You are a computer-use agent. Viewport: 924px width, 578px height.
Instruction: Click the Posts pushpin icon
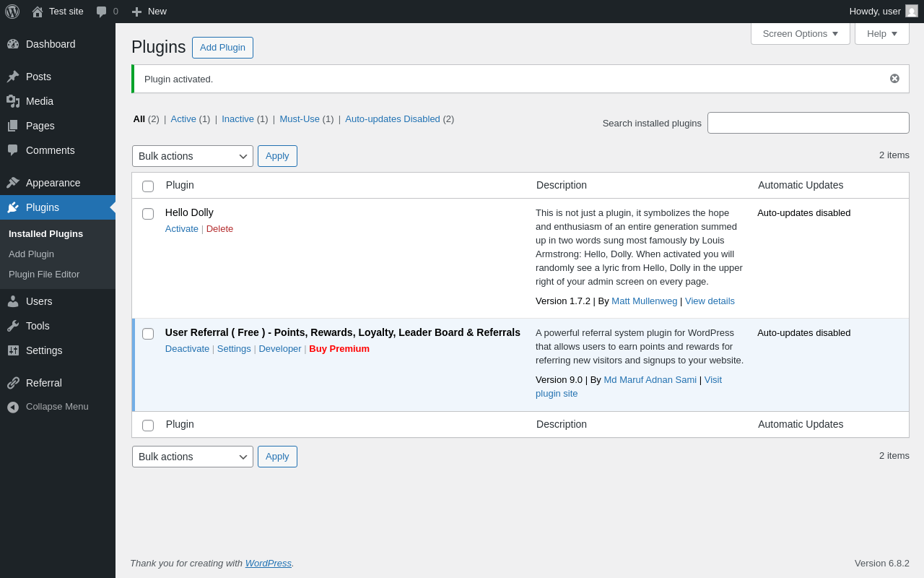click(x=13, y=77)
